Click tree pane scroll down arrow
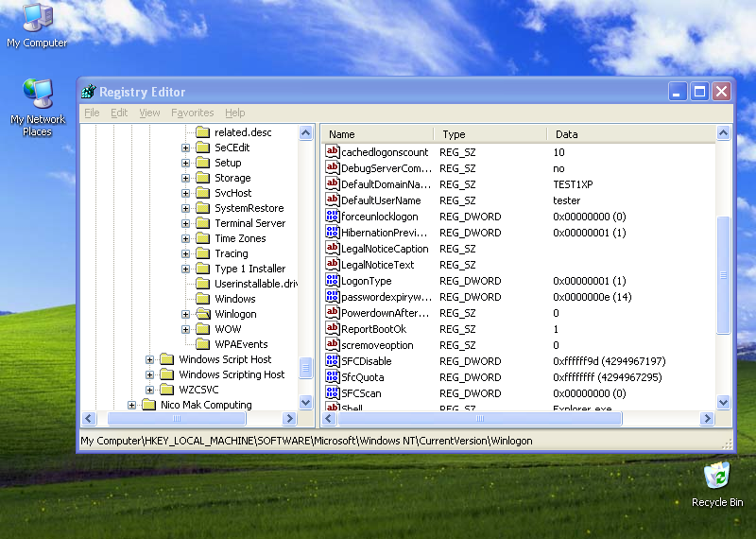 click(305, 402)
